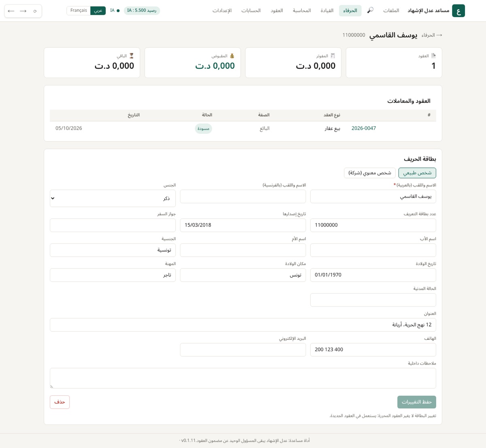The height and width of the screenshot is (448, 486).
Task: Open search with the magnifier icon
Action: click(x=370, y=11)
